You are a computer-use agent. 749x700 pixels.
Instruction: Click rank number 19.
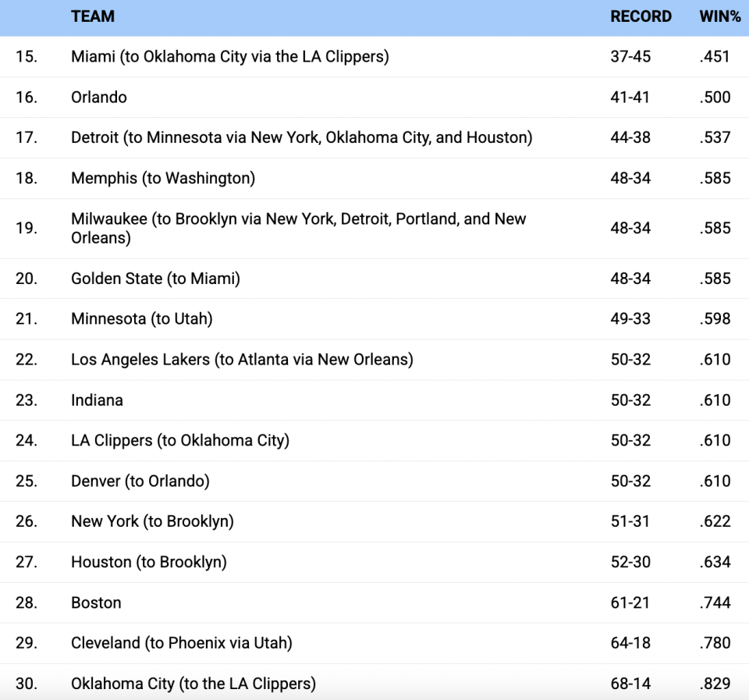pos(27,228)
